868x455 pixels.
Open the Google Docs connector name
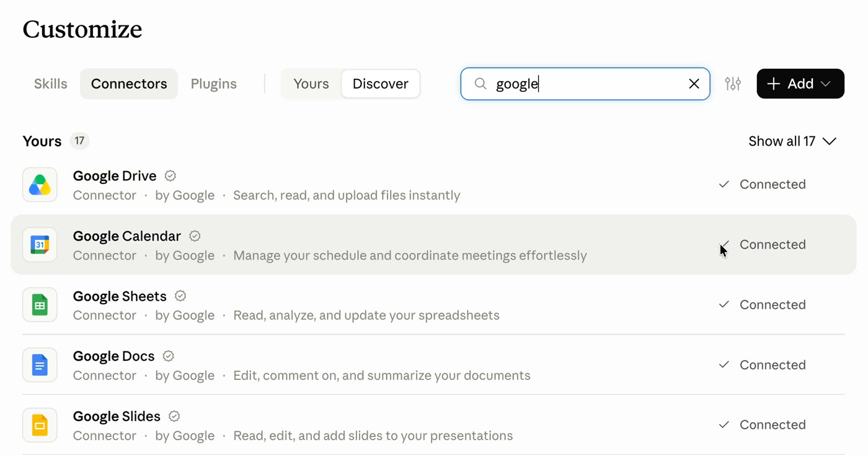(x=113, y=356)
